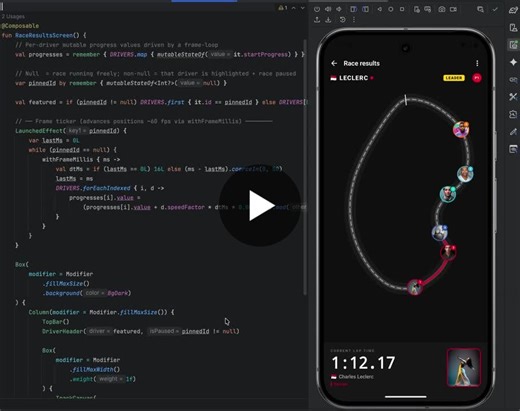The width and height of the screenshot is (520, 411).
Task: Click the download arrow icon on second toolbar row
Action: point(328,20)
